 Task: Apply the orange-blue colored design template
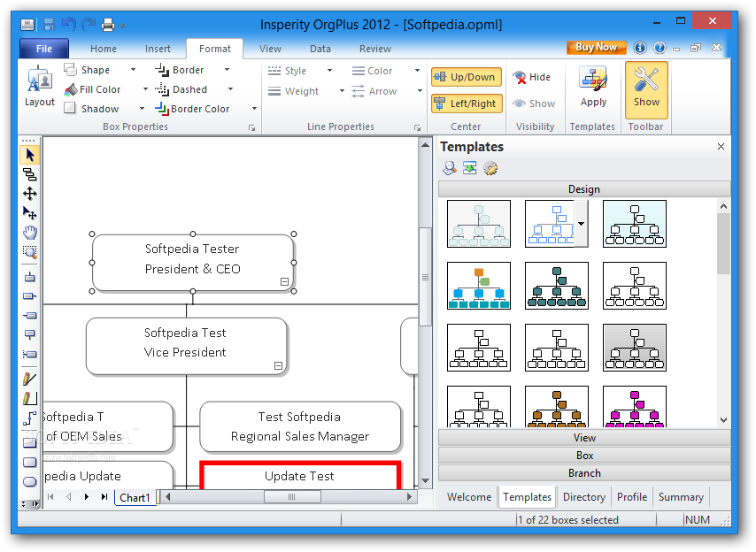click(478, 286)
